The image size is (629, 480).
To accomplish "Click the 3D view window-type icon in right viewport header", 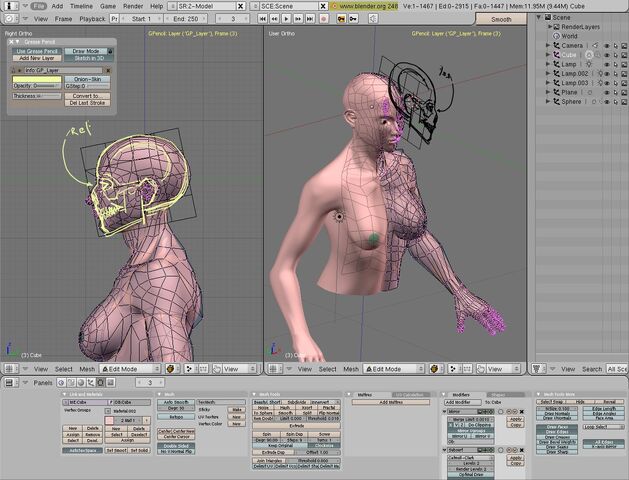I will (274, 369).
